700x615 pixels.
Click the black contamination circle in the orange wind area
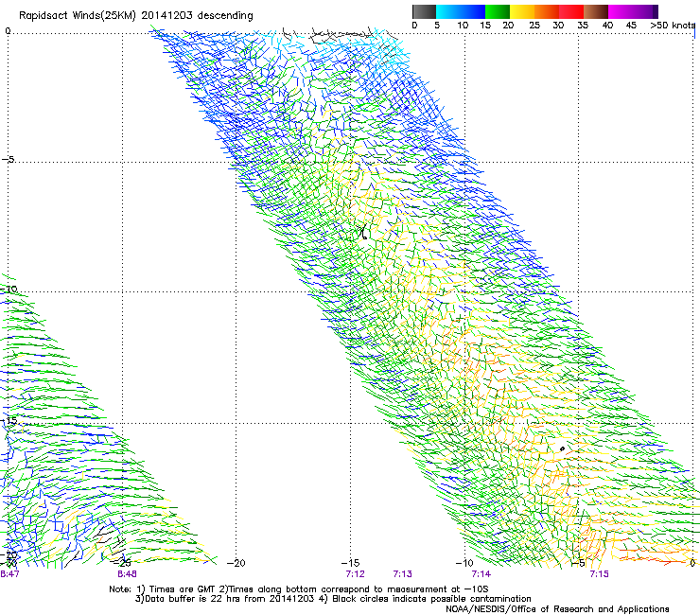(562, 448)
